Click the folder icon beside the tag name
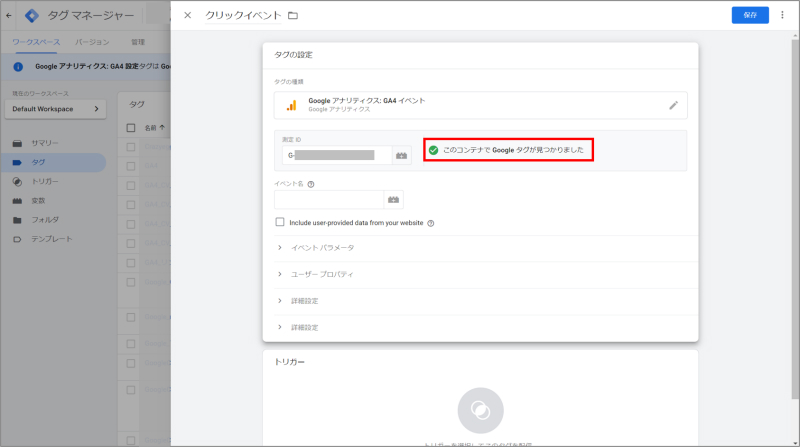Viewport: 800px width, 447px height. coord(293,15)
